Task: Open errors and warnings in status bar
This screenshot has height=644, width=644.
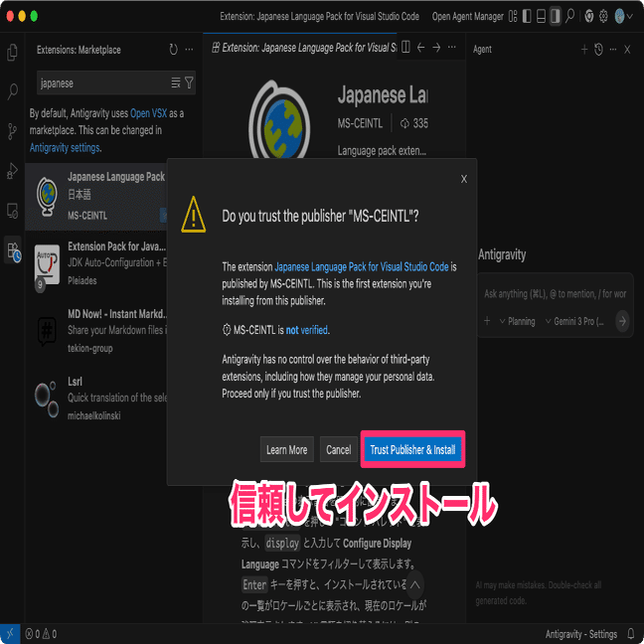Action: 41,634
